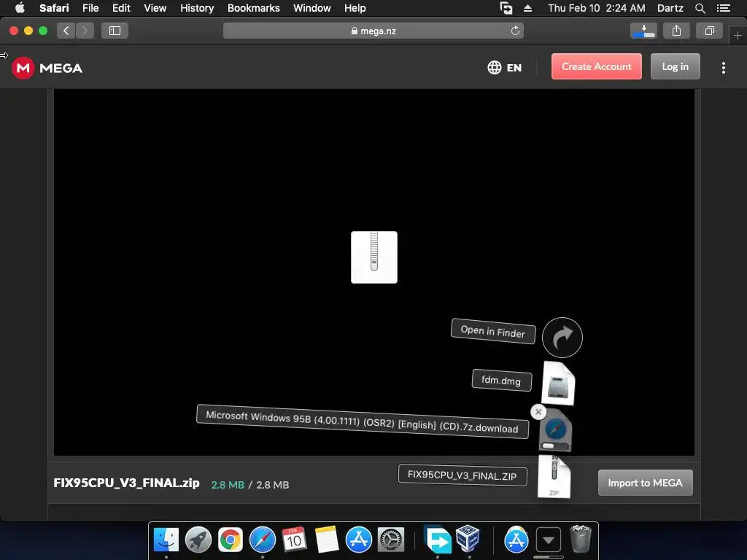This screenshot has width=747, height=560.
Task: Open the blue App Store icon left of System Preferences
Action: tap(358, 540)
